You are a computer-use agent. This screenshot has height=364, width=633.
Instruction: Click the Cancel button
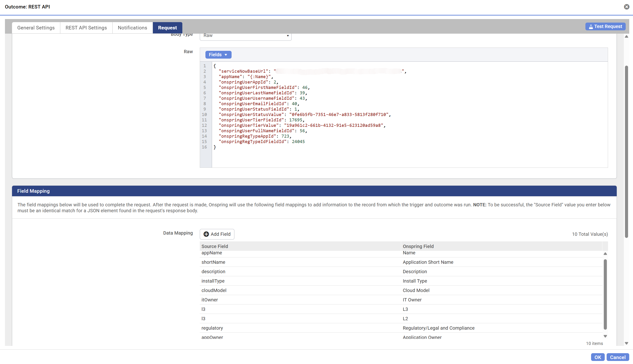618,357
